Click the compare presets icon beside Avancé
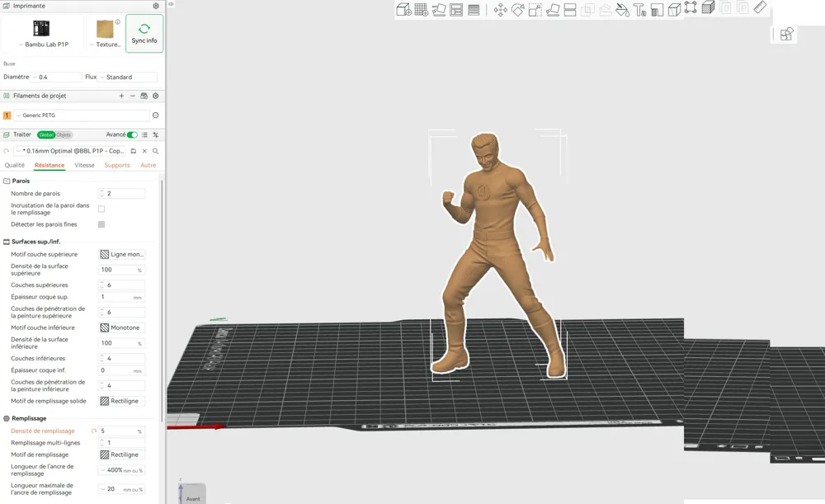This screenshot has height=504, width=825. (x=156, y=134)
